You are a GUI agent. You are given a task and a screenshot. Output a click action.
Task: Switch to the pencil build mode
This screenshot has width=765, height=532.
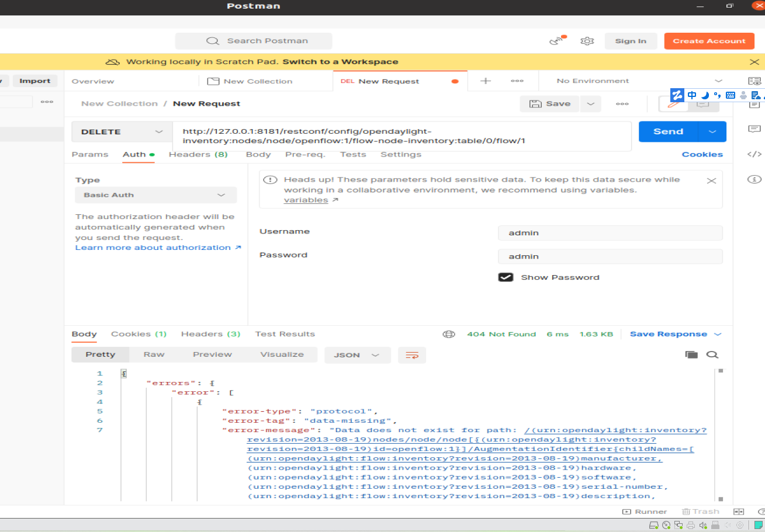673,104
